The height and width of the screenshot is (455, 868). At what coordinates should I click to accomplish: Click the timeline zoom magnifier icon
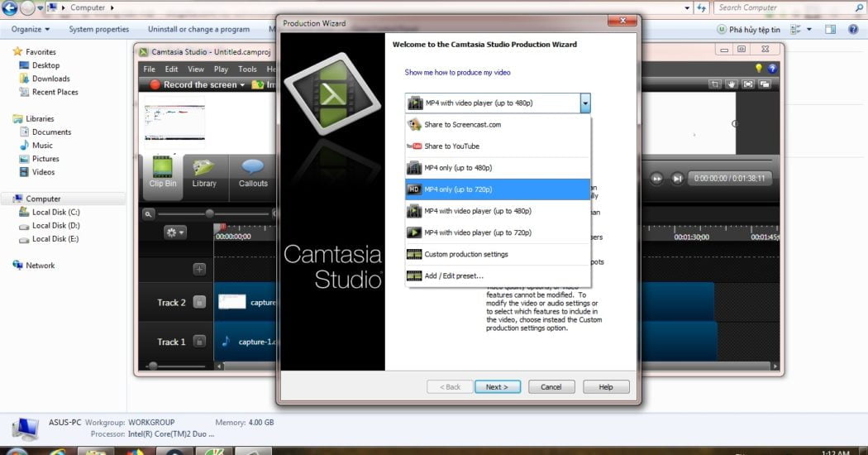148,214
